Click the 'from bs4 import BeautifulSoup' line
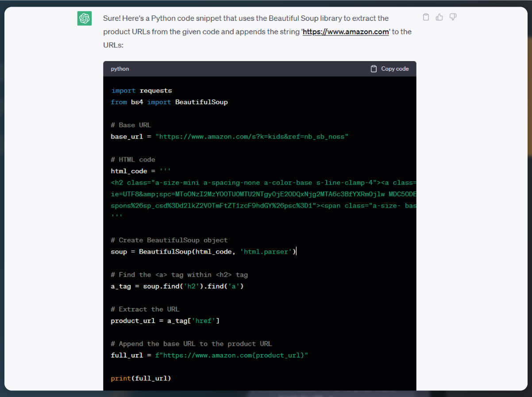Viewport: 532px width, 397px height. pyautogui.click(x=169, y=102)
